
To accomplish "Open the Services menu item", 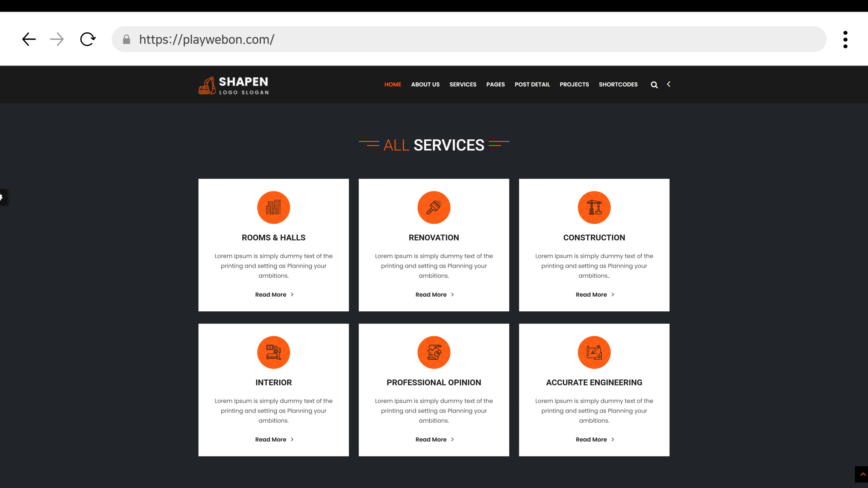I will click(463, 84).
